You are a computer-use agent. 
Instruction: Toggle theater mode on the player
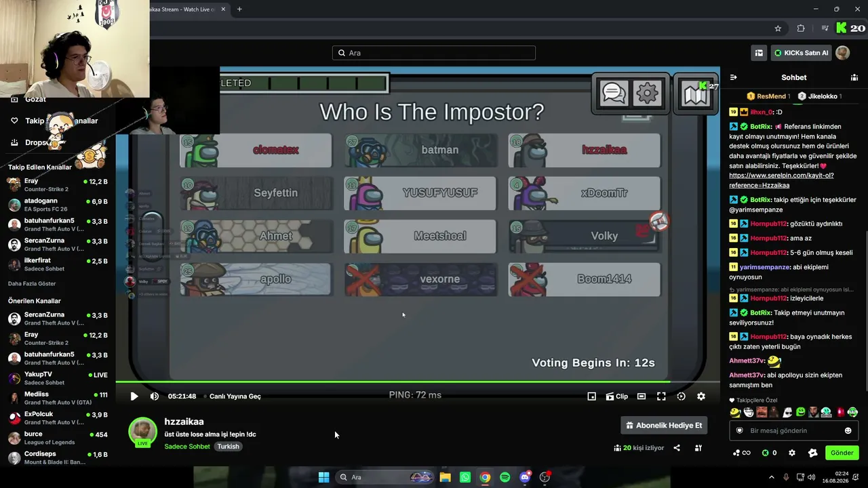click(642, 396)
